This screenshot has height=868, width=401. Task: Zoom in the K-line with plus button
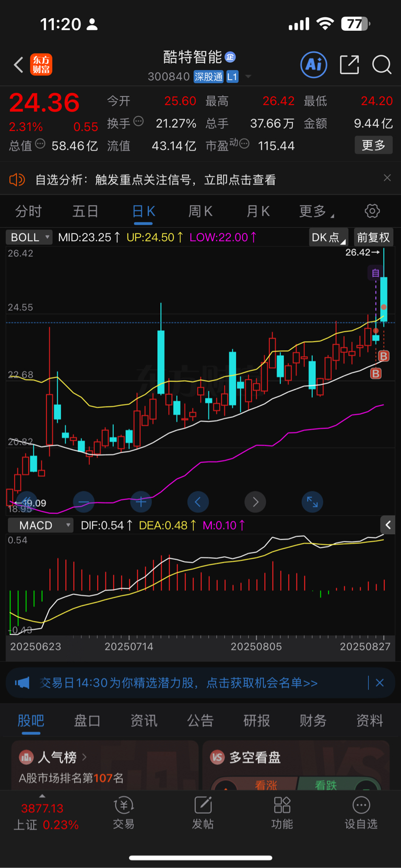[141, 502]
